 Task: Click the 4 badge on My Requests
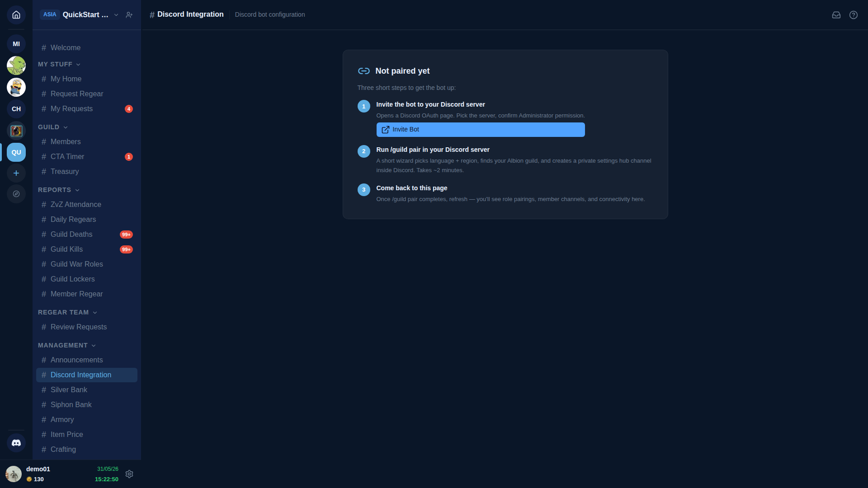[x=129, y=109]
